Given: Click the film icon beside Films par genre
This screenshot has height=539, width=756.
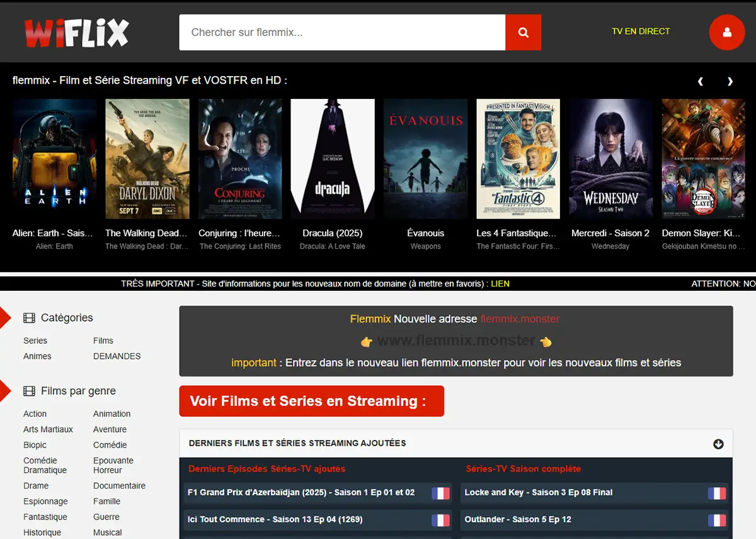Looking at the screenshot, I should pyautogui.click(x=29, y=391).
